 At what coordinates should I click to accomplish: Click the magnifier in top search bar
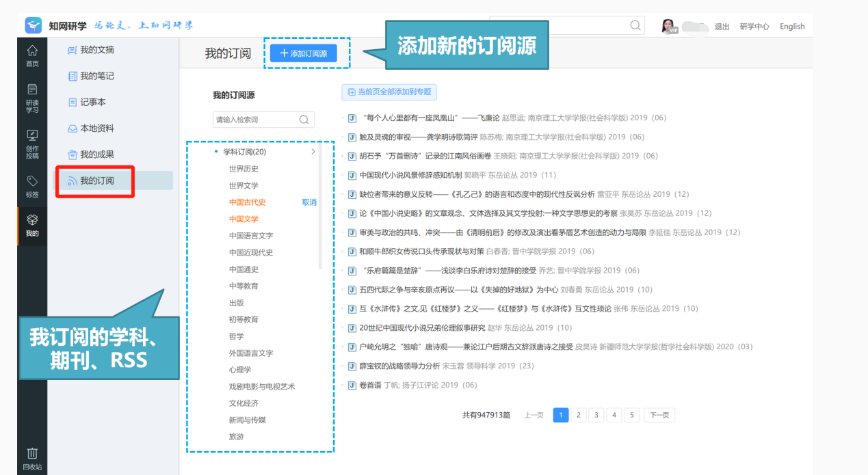coord(635,26)
